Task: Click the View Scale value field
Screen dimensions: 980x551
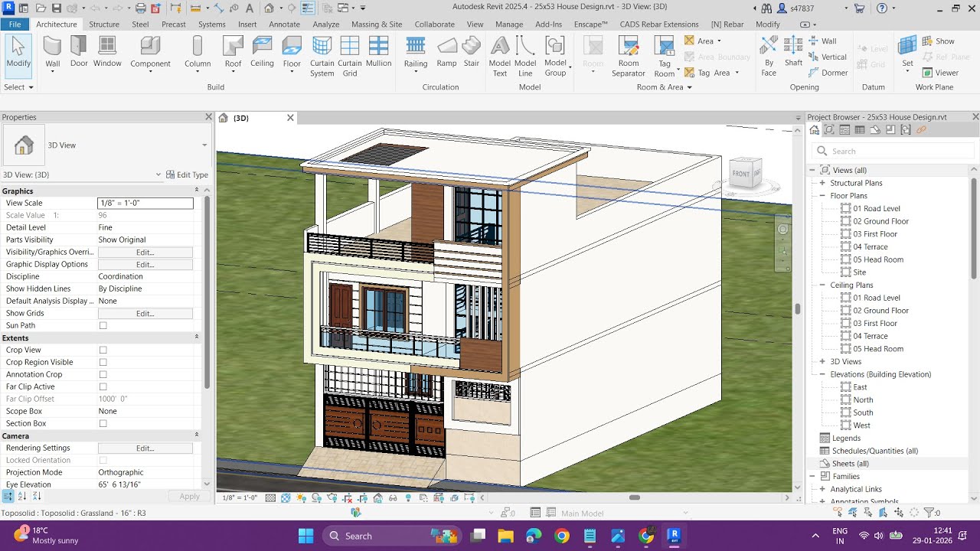Action: click(145, 203)
